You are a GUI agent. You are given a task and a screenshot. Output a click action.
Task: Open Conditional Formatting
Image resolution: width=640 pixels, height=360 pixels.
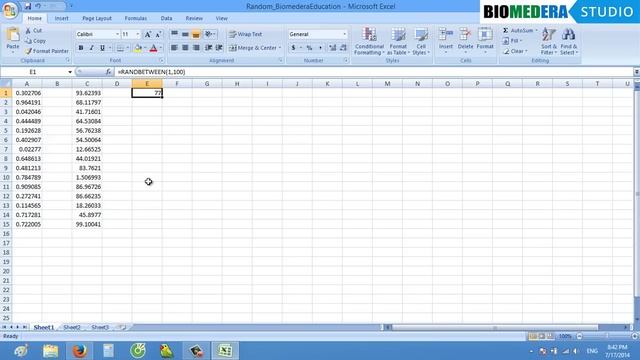click(x=369, y=41)
